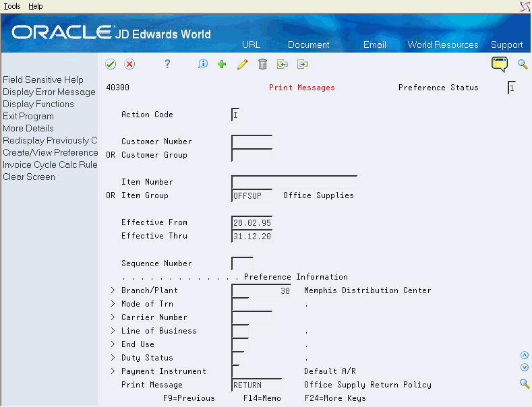The width and height of the screenshot is (532, 407).
Task: Open Create/View Preference option
Action: 50,152
